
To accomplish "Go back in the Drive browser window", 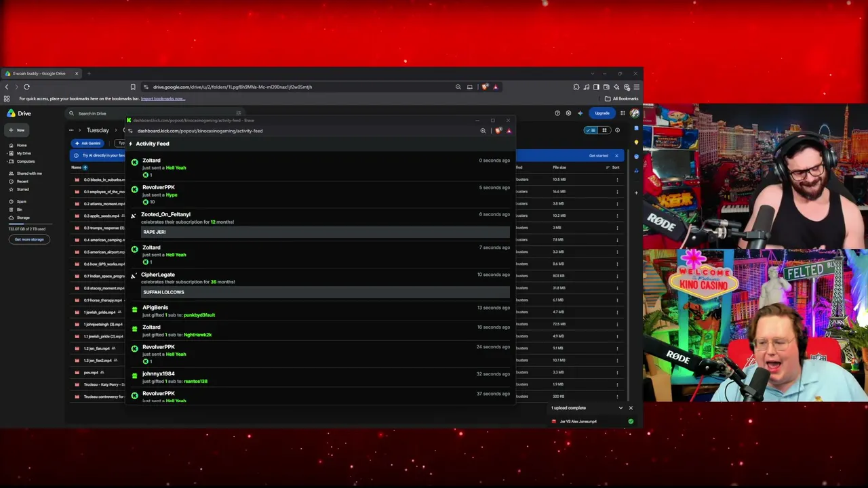I will click(7, 87).
